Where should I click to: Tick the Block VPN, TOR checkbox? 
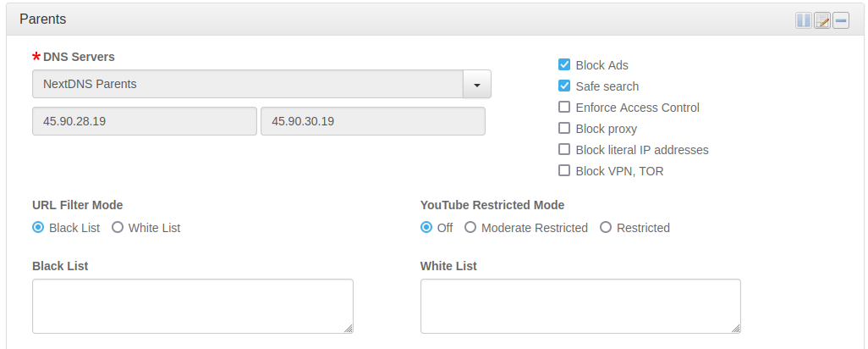(x=564, y=171)
